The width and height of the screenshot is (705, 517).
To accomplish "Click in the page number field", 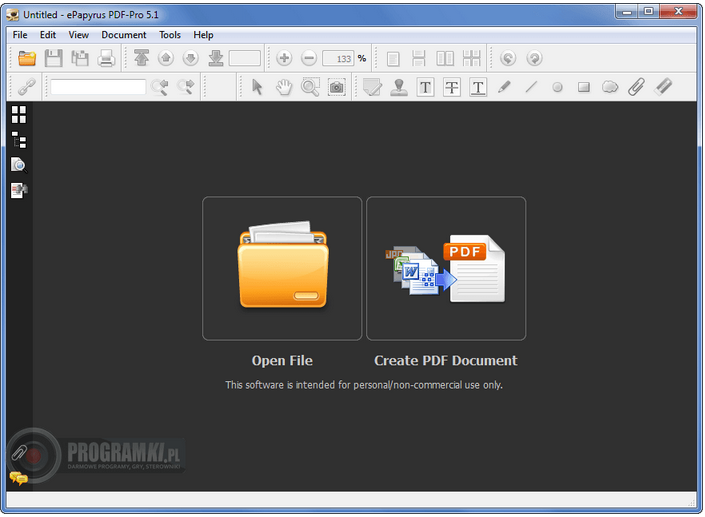I will pyautogui.click(x=245, y=58).
